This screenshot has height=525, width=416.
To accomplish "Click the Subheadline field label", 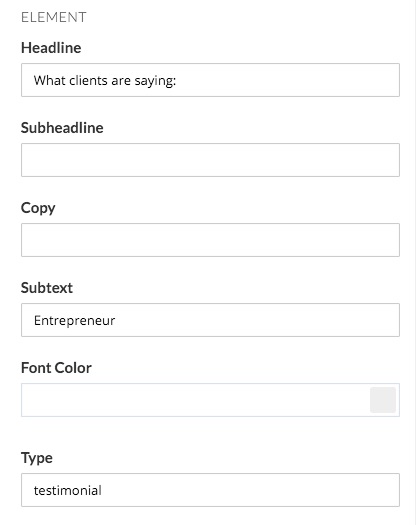I will tap(62, 128).
